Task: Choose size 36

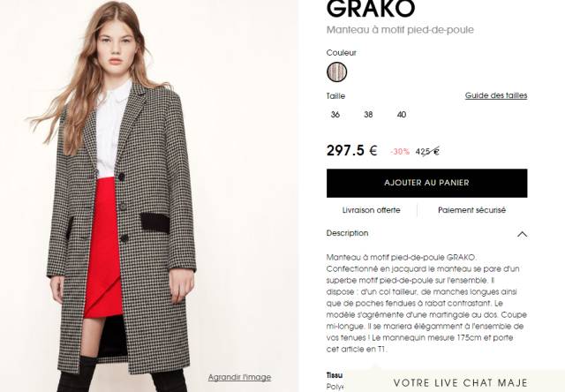Action: (335, 115)
